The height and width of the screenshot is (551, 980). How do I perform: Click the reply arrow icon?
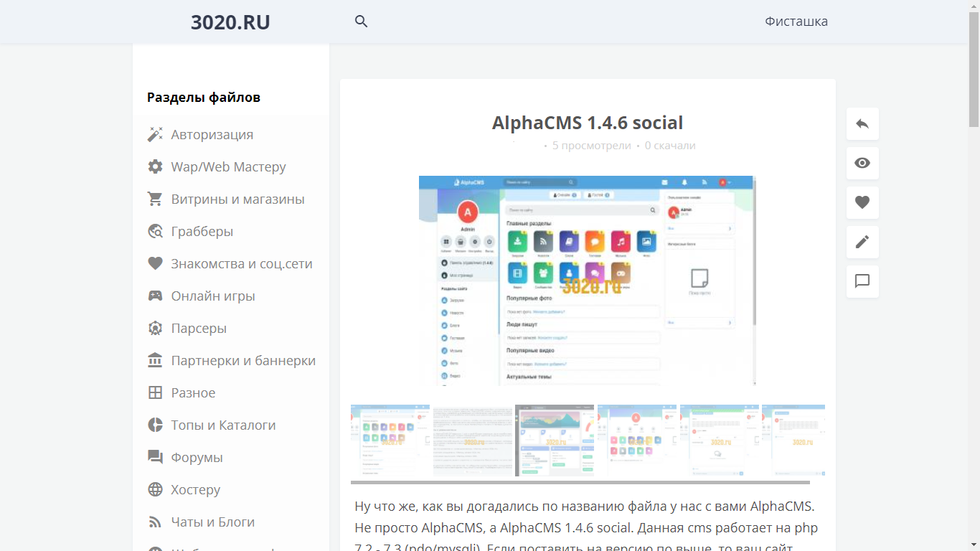pos(862,124)
